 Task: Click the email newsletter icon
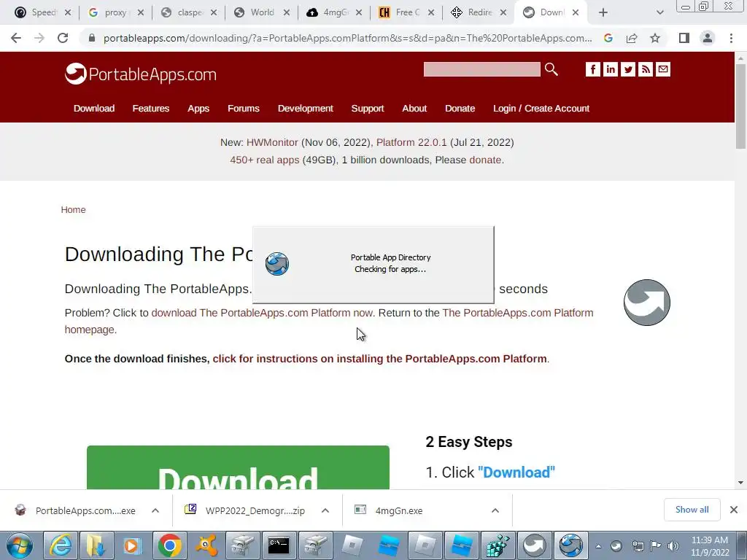click(662, 69)
